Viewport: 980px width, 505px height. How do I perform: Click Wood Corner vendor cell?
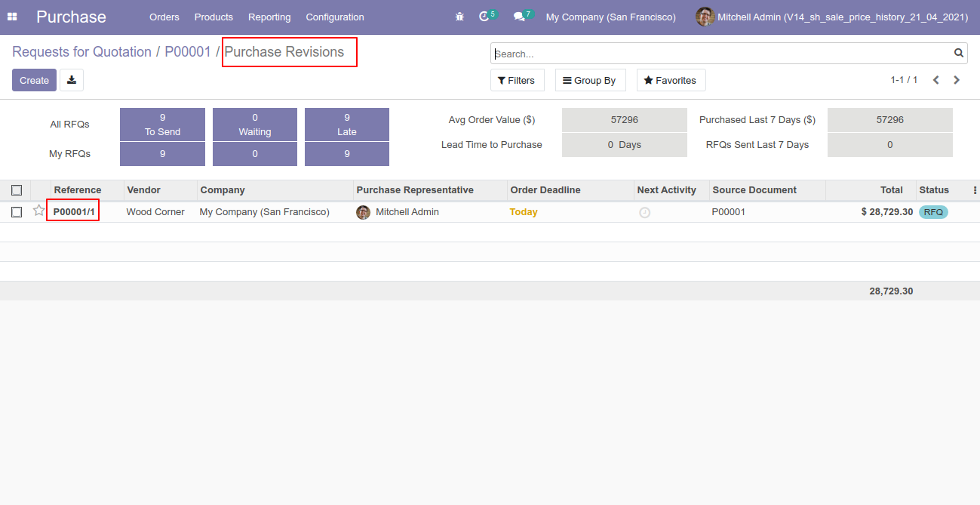click(155, 212)
